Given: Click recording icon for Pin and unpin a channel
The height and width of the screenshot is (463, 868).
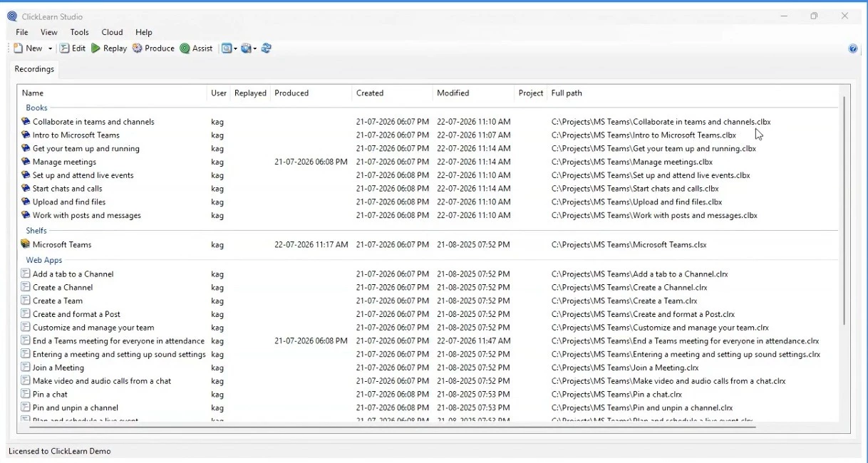Looking at the screenshot, I should pyautogui.click(x=26, y=407).
